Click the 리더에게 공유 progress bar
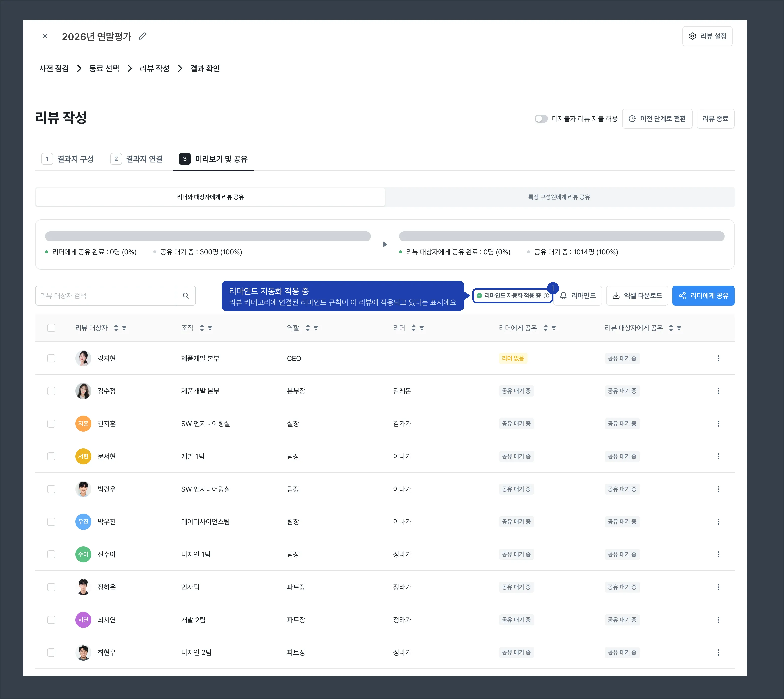The width and height of the screenshot is (784, 699). 208,236
